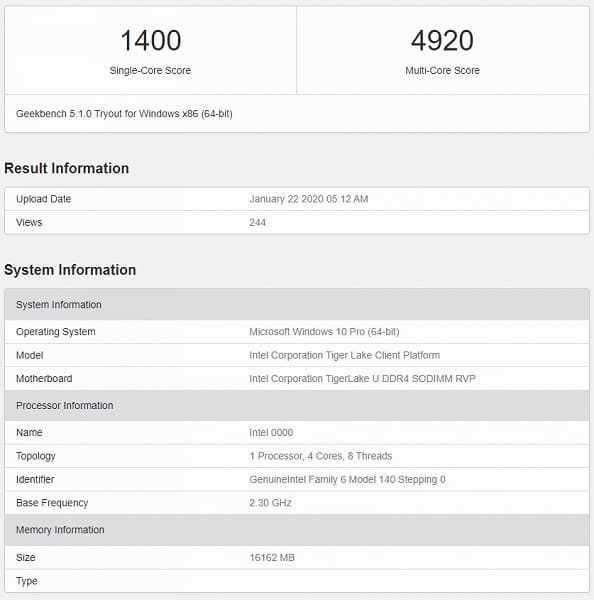This screenshot has width=594, height=600.
Task: Click the Motherboard row label
Action: click(x=44, y=379)
